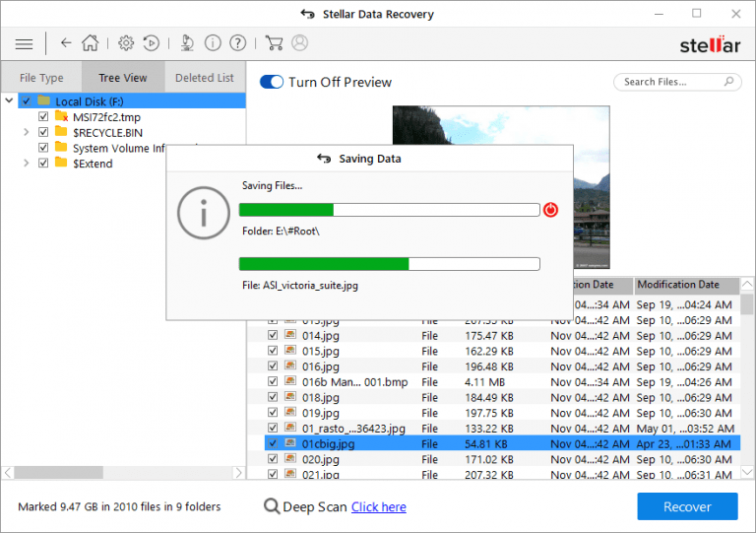Click the tree panel scroll left arrow
Image resolution: width=756 pixels, height=533 pixels.
(8, 472)
